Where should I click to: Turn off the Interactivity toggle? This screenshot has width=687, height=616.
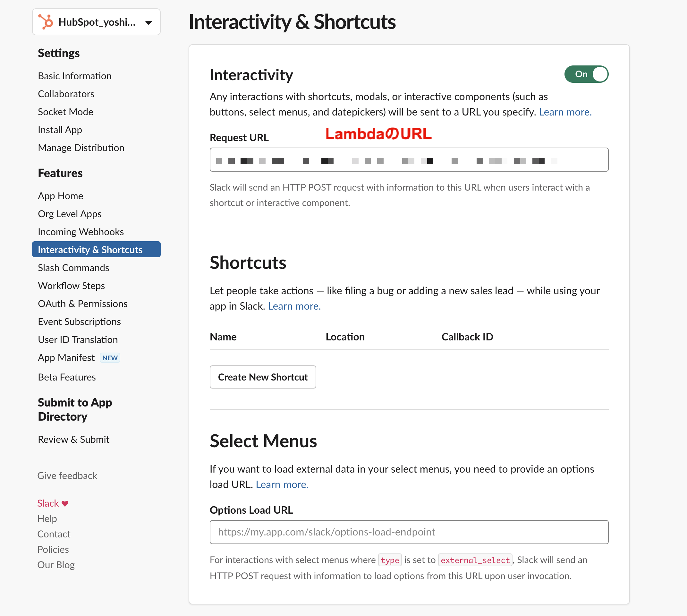point(586,74)
